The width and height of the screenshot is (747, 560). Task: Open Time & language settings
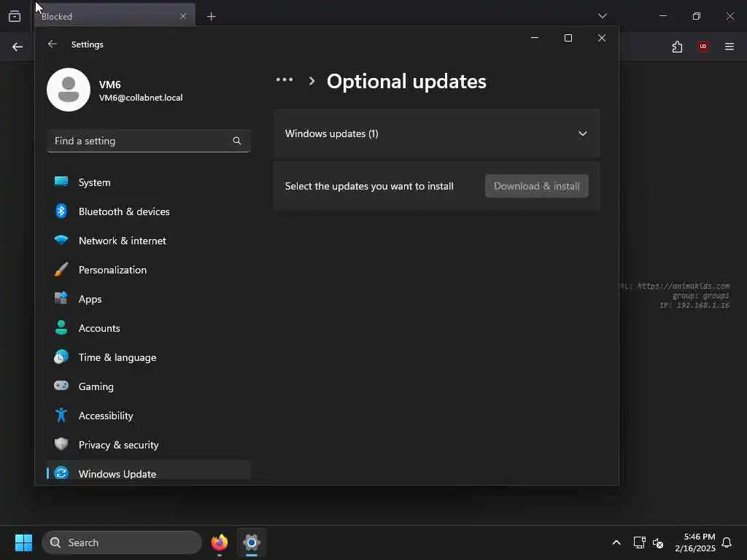(x=149, y=357)
